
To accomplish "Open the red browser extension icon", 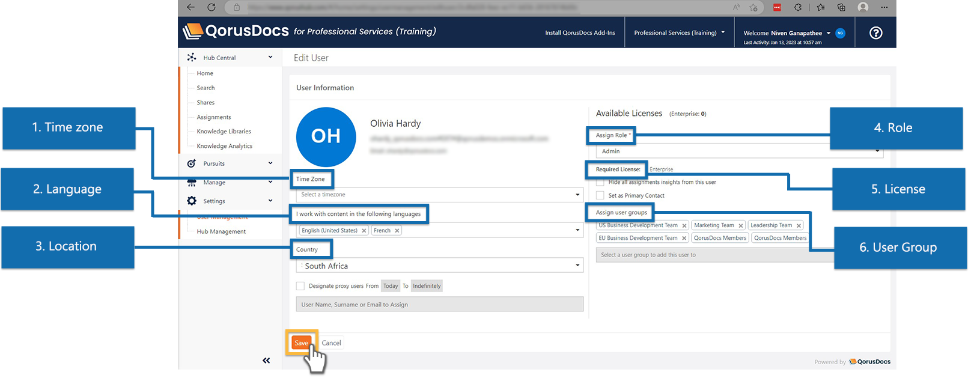I will point(777,7).
